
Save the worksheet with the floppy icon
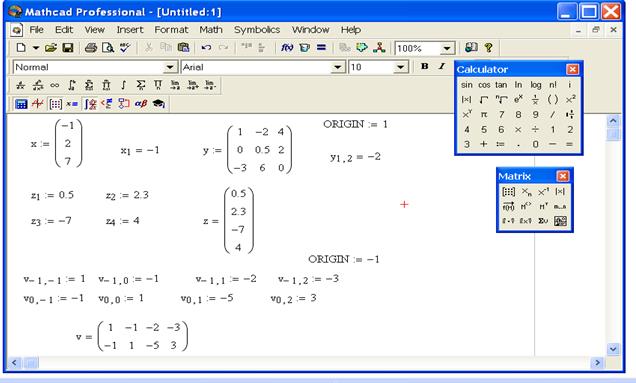(x=68, y=48)
